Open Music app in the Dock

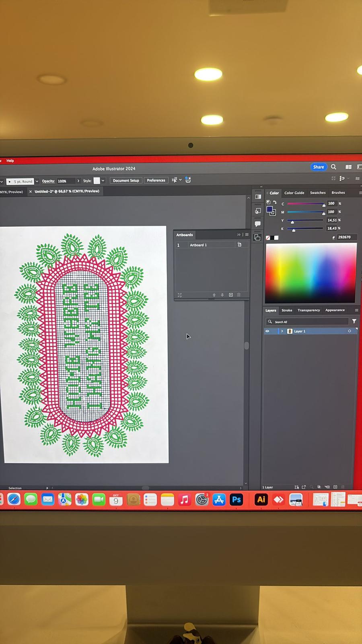[184, 500]
